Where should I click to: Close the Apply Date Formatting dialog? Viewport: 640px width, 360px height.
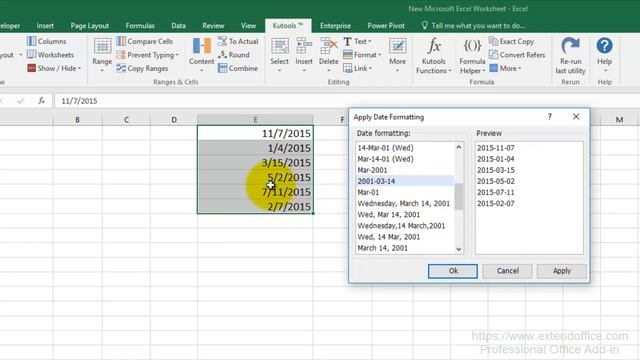(576, 117)
